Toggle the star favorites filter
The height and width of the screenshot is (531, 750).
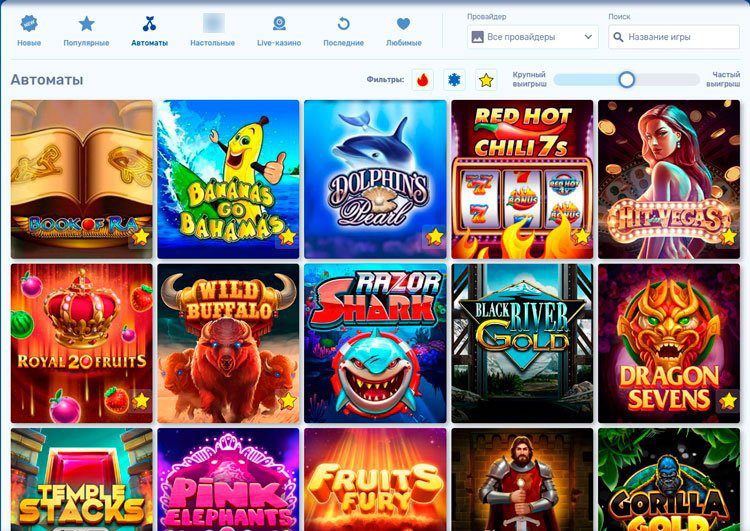click(x=486, y=80)
